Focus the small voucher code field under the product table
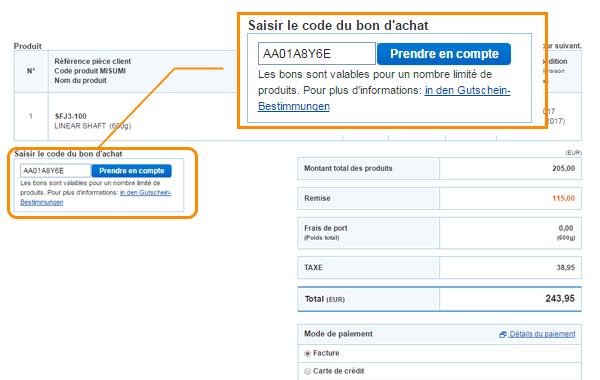600x380 pixels. tap(55, 171)
